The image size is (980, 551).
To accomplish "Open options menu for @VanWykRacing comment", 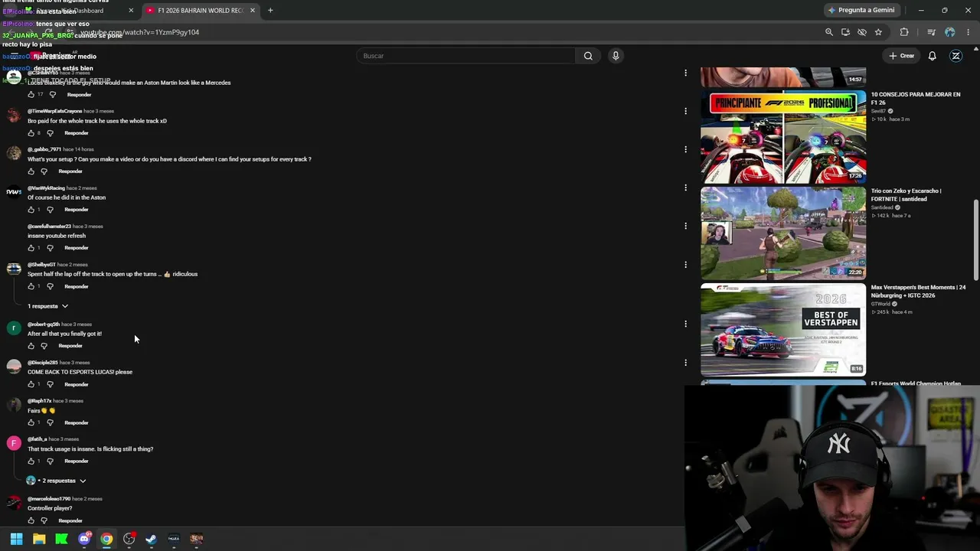I will tap(685, 187).
